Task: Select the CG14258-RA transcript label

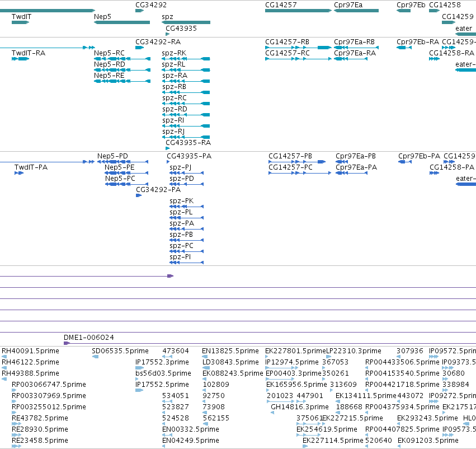Action: [451, 53]
